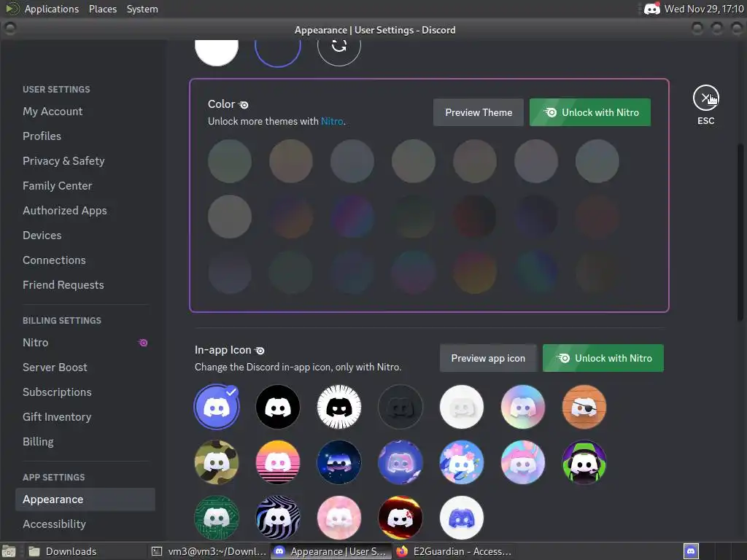Switch to the vm3 terminal taskbar window
The width and height of the screenshot is (747, 560).
(209, 551)
